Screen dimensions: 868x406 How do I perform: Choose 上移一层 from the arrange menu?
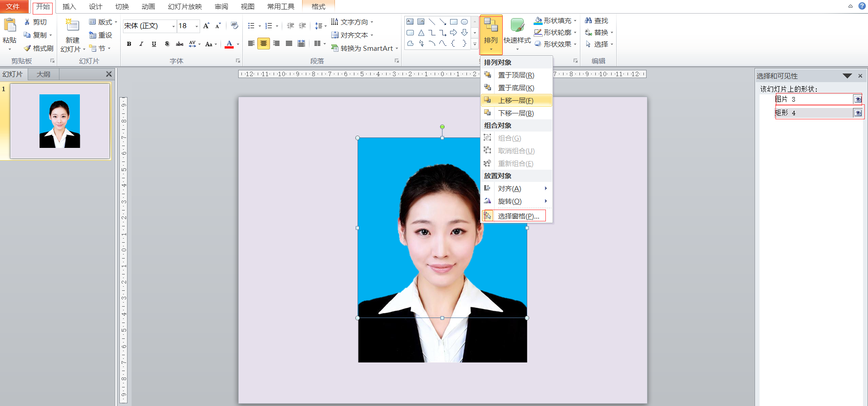point(516,100)
